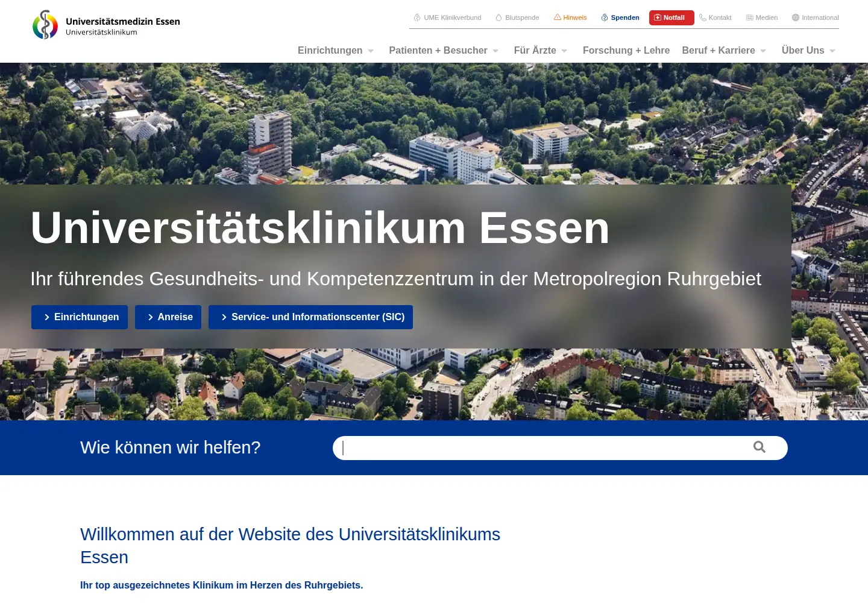Go to the Blutspende page
Viewport: 868px width, 603px height.
click(522, 17)
